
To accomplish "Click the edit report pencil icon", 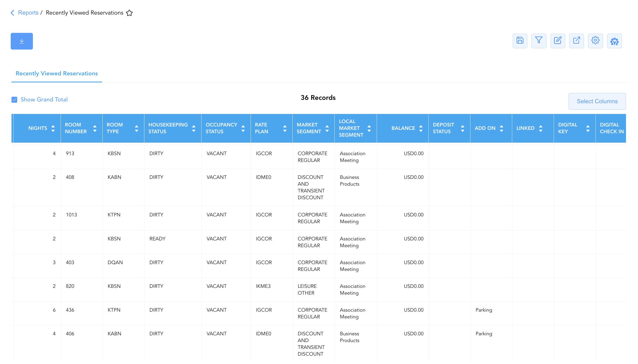I will [x=558, y=41].
